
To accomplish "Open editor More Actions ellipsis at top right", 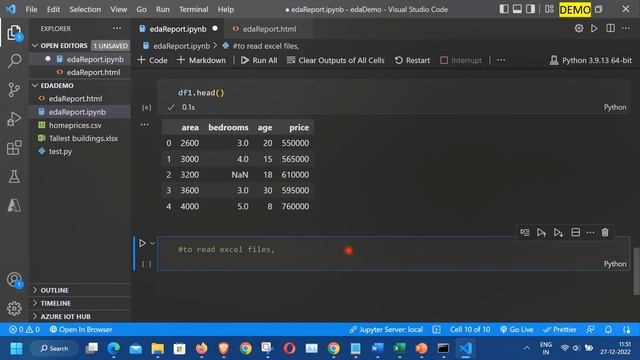I will [x=626, y=29].
